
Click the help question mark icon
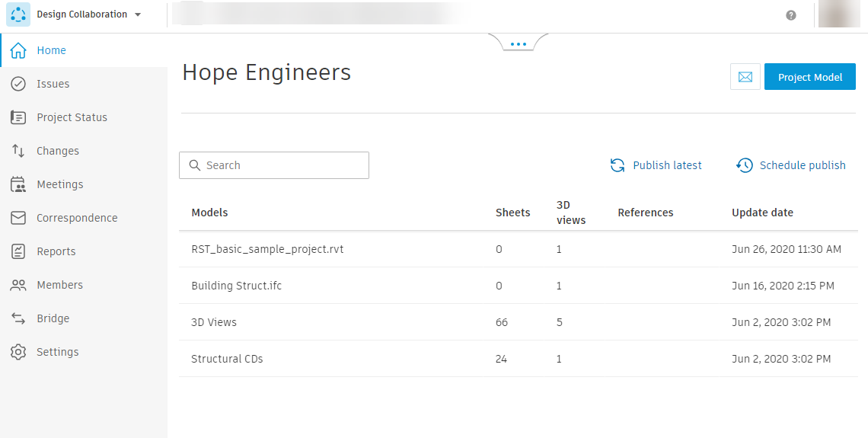click(x=791, y=15)
